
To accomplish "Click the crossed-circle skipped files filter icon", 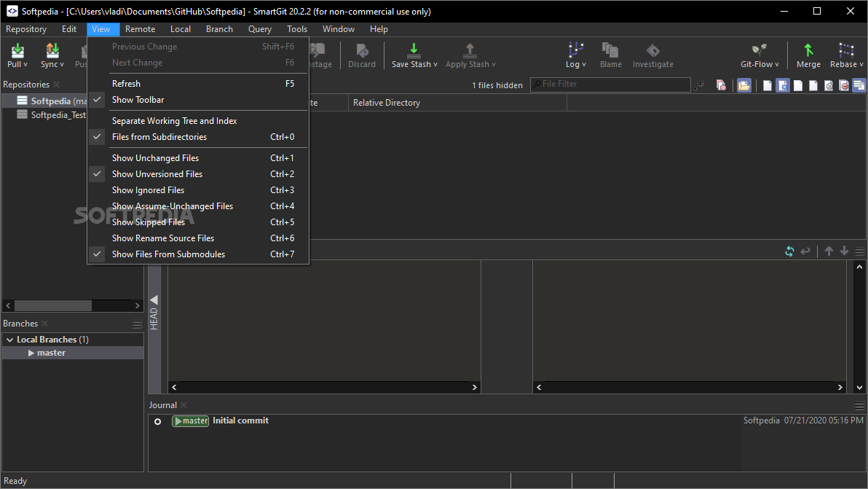I will 829,85.
